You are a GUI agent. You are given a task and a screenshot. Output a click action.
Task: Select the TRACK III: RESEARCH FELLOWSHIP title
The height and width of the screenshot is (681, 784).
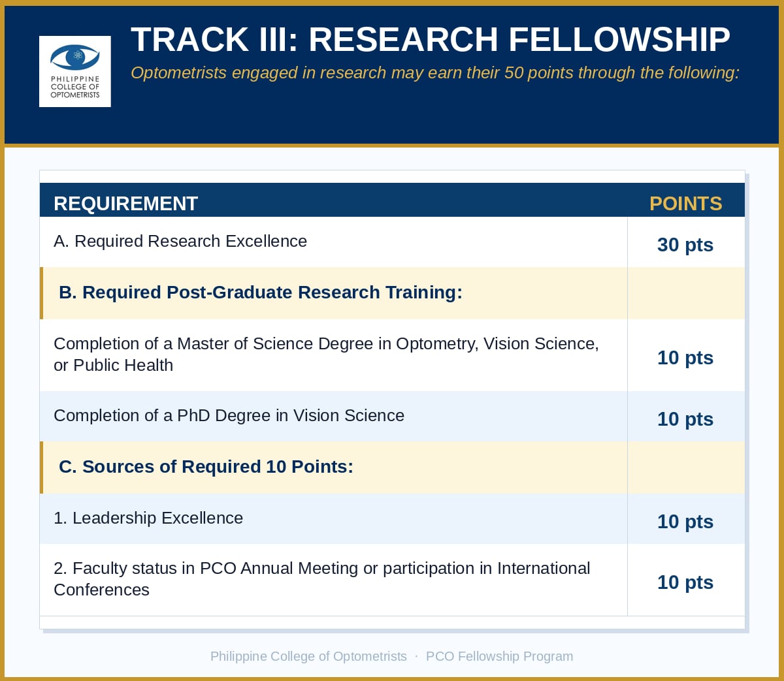pos(431,40)
